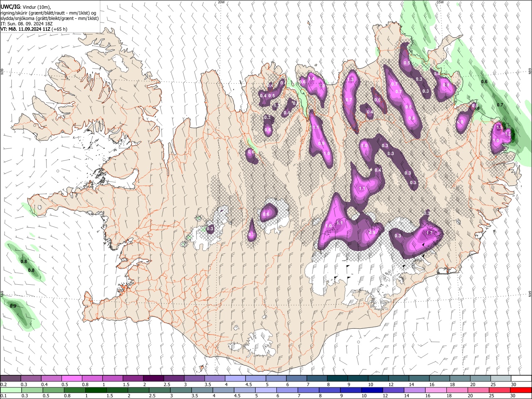The height and width of the screenshot is (399, 532).
Task: Pick the dark teal top-row swatch labeled 8
Action: tap(337, 379)
